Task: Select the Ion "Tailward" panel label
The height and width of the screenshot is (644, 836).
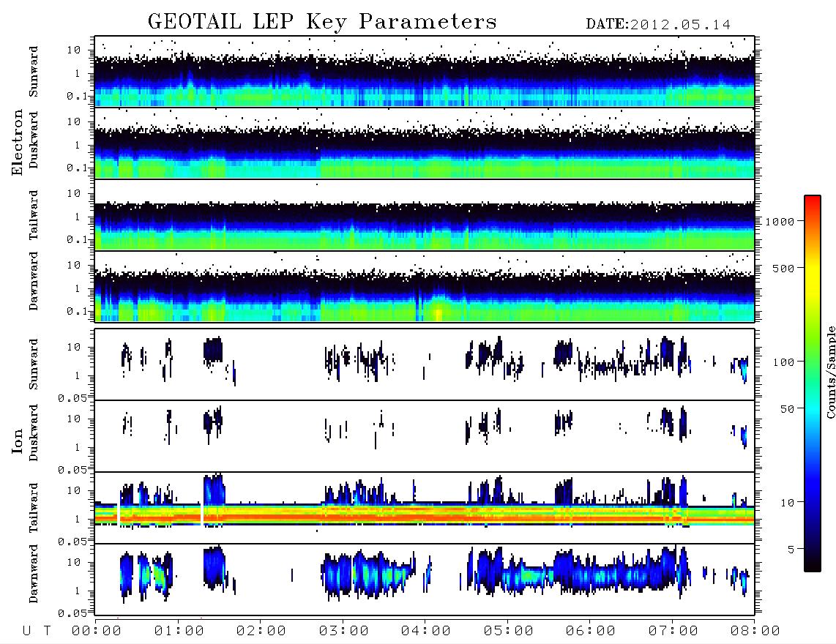Action: tap(34, 508)
